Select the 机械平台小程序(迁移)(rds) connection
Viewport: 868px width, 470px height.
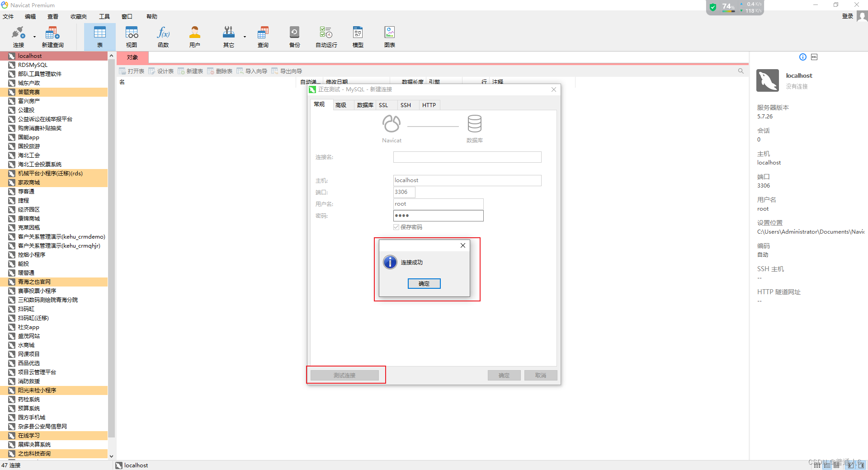point(54,174)
